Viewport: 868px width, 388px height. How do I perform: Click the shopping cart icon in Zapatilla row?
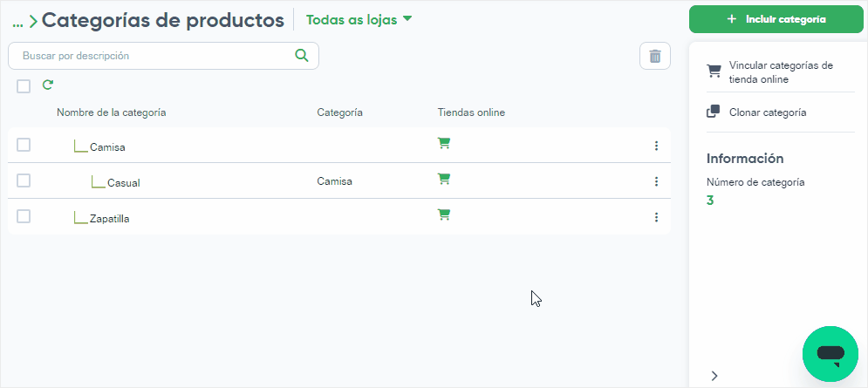click(x=443, y=214)
